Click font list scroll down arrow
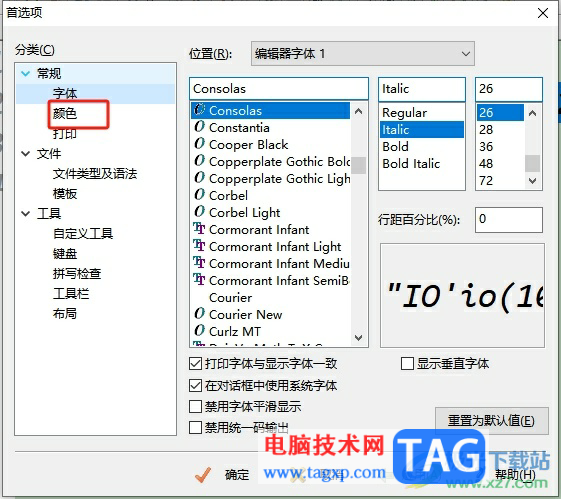The width and height of the screenshot is (561, 499). (x=358, y=337)
